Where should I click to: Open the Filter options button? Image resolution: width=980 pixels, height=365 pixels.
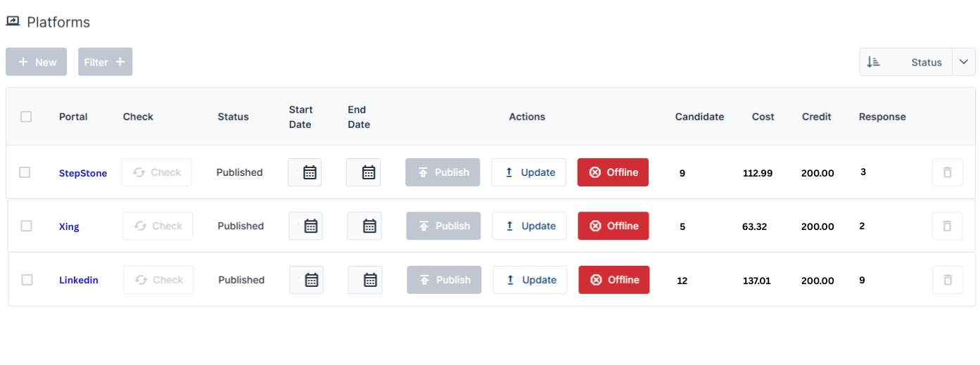click(x=105, y=62)
